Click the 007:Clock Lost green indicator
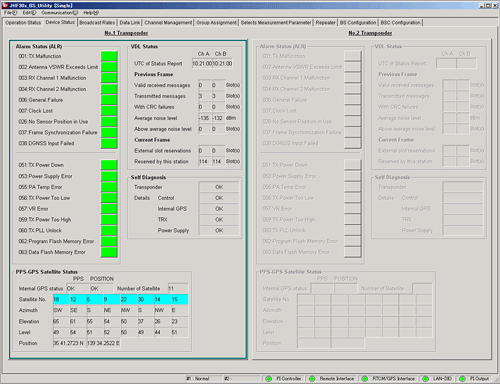This screenshot has height=384, width=500. tap(109, 111)
